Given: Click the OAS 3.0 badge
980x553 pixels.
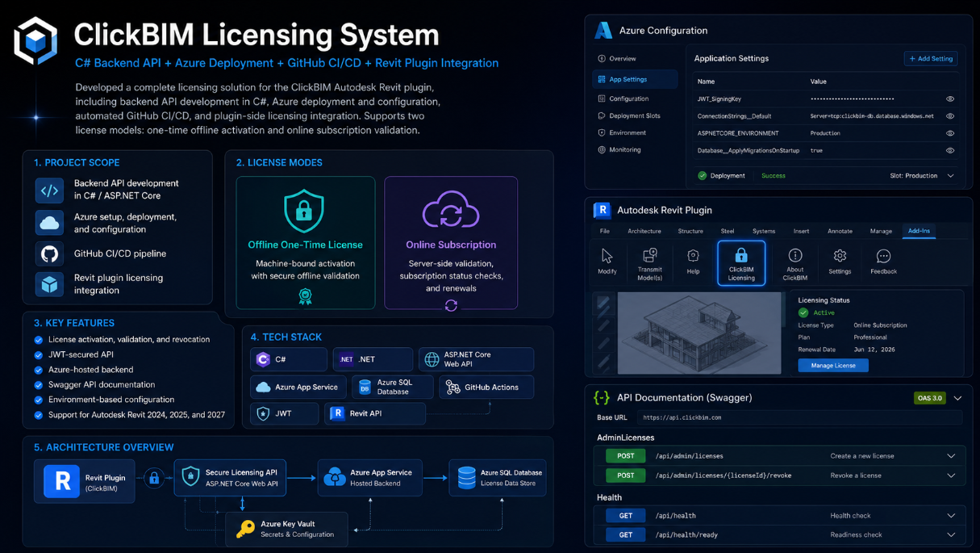Looking at the screenshot, I should (x=929, y=398).
